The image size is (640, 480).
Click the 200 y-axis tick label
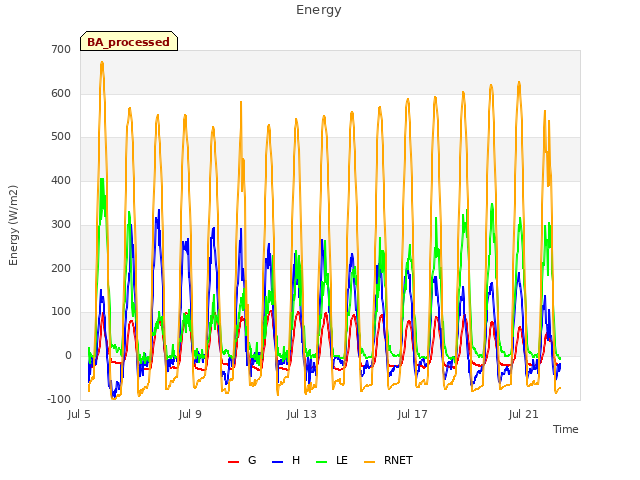[61, 269]
